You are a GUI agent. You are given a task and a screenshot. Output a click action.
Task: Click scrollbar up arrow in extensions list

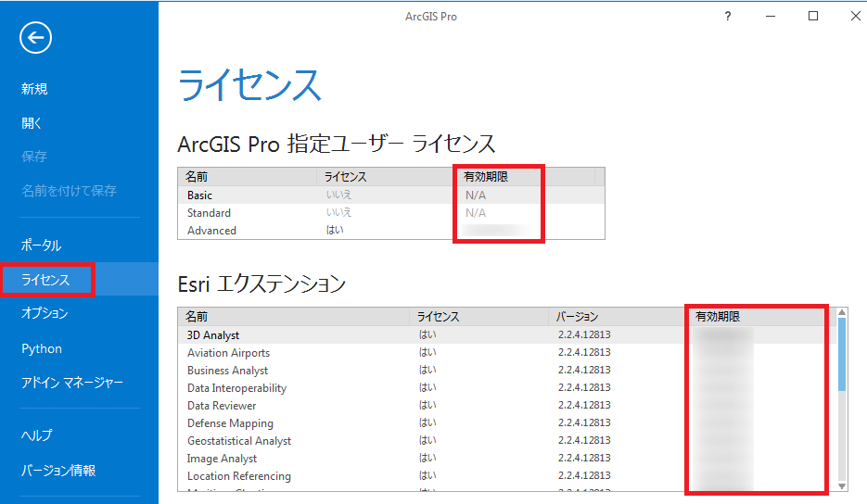point(842,313)
